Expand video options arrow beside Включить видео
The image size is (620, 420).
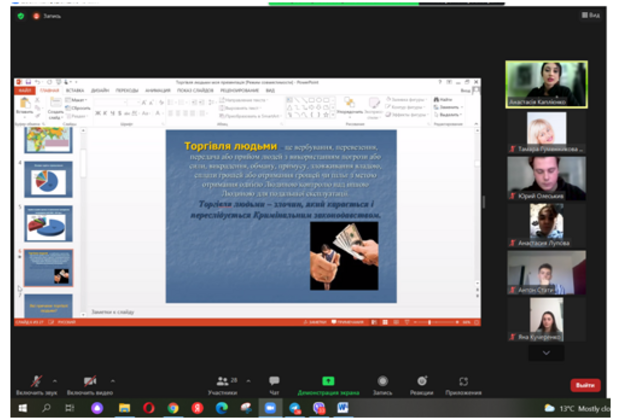click(113, 381)
